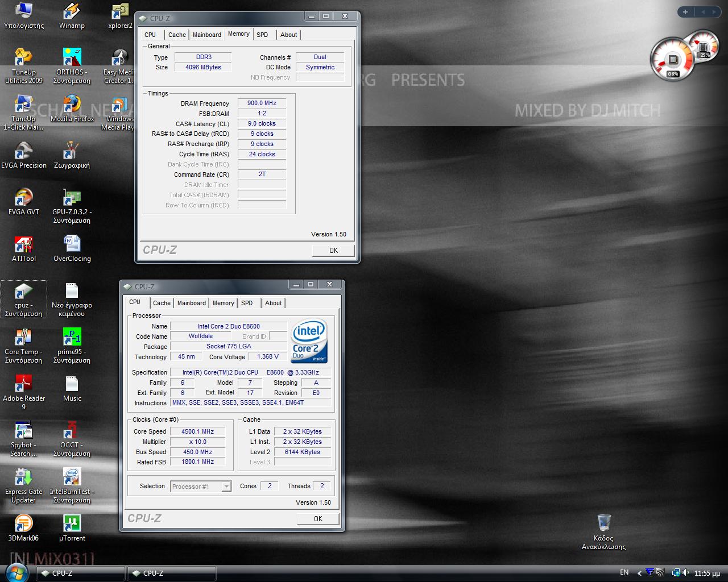Viewport: 728px width, 582px height.
Task: Click the Core Speed value 4500.1 MHz
Action: [197, 431]
